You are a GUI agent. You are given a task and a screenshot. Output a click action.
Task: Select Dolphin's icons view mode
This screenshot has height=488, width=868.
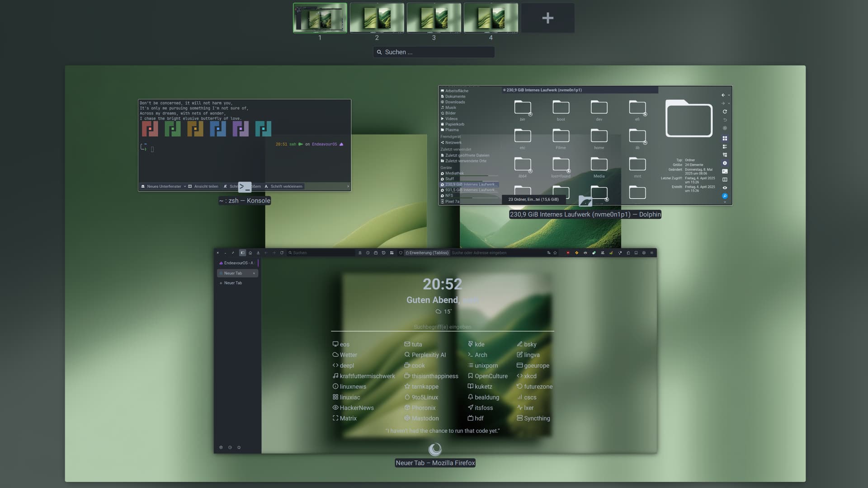pos(725,138)
